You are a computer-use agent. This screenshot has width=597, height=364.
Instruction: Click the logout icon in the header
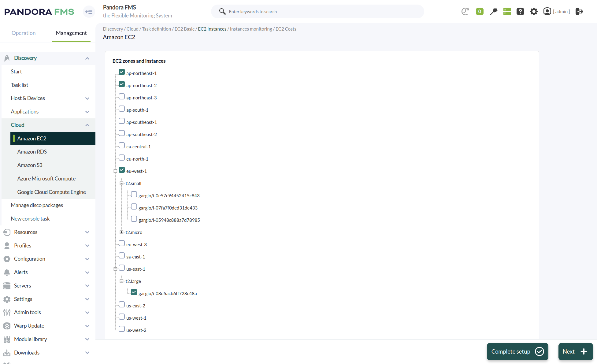(579, 11)
